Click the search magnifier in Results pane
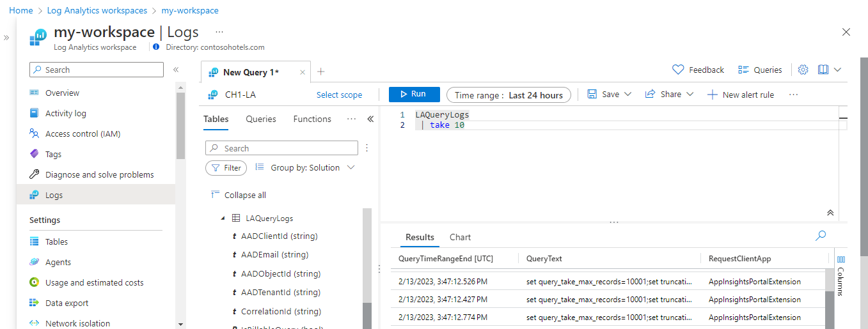 click(821, 236)
